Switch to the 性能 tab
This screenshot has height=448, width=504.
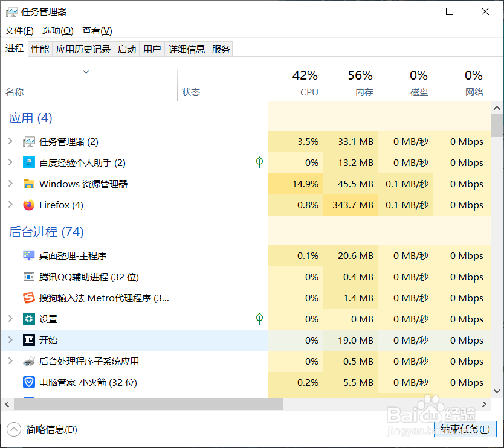pyautogui.click(x=40, y=49)
